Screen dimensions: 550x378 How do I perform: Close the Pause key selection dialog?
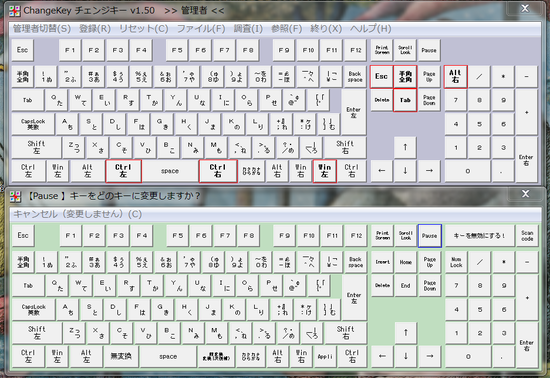click(x=525, y=194)
